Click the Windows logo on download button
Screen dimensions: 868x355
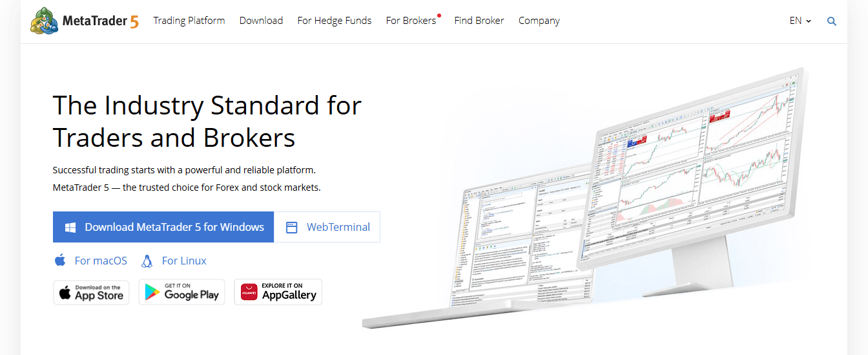[x=71, y=227]
